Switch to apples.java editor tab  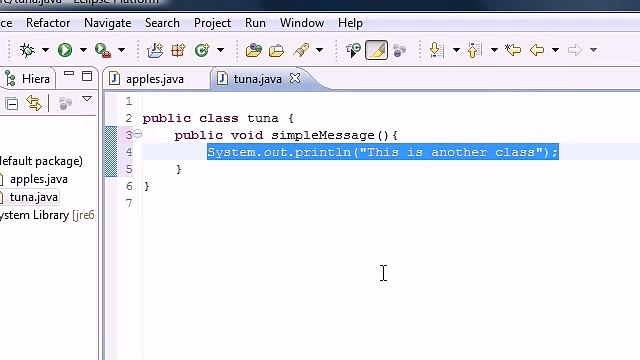tap(155, 79)
